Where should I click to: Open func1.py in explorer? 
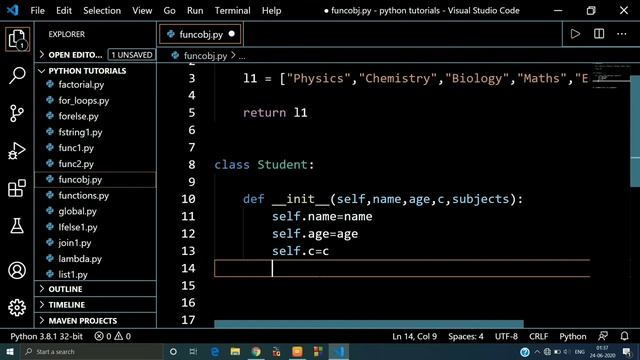point(76,148)
